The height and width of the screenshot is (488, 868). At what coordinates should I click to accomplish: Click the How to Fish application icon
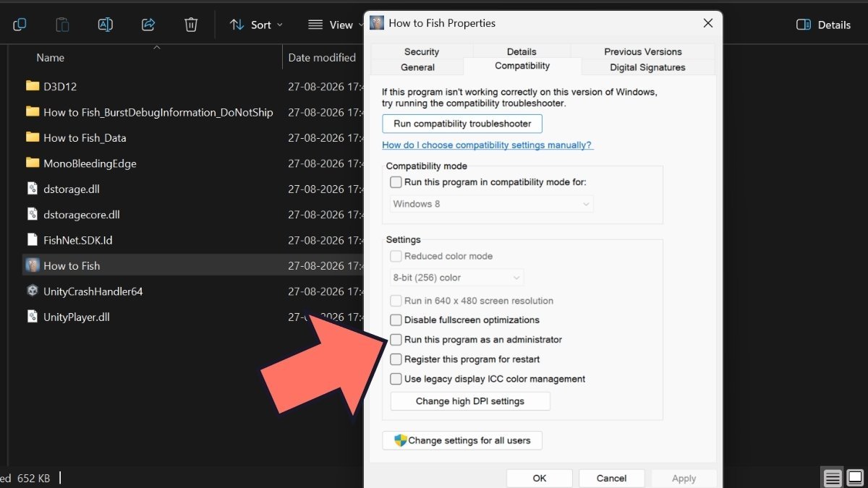tap(32, 265)
